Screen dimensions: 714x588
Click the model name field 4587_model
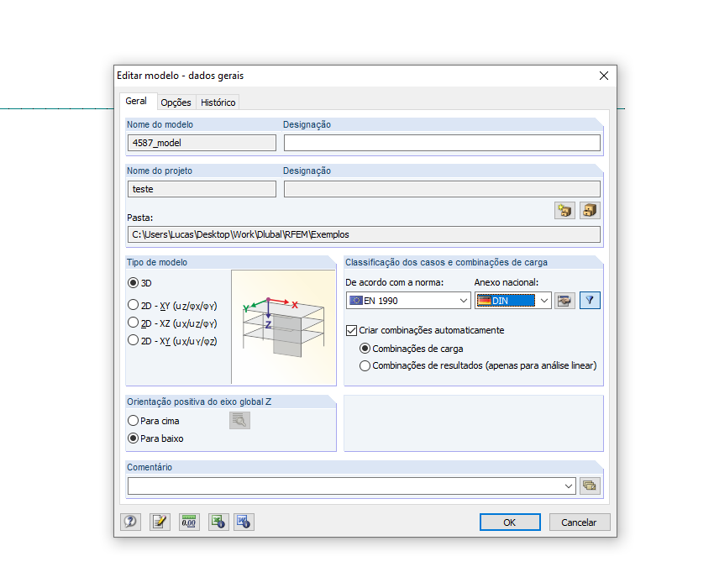(202, 143)
